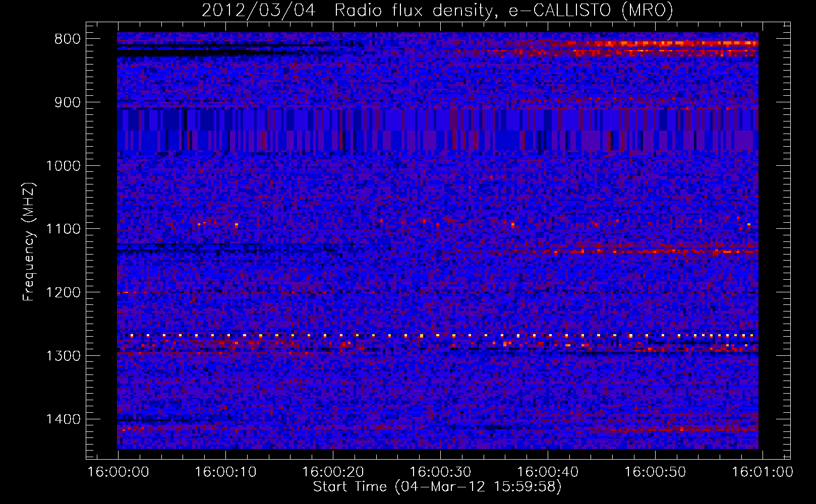The width and height of the screenshot is (816, 504).
Task: Select the 1200 frequency tick label
Action: click(63, 293)
